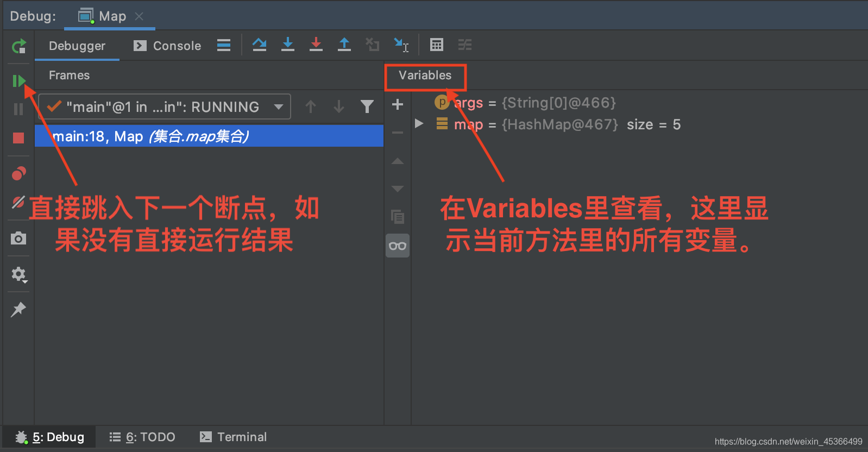Resume program with the green play icon
This screenshot has width=868, height=452.
18,81
